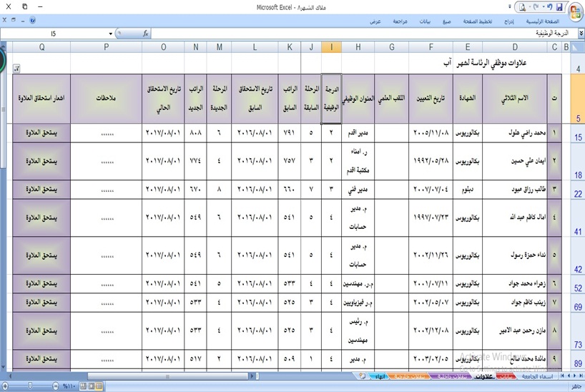Click the horizontal scrollbar thumb
The image size is (585, 392).
(168, 376)
